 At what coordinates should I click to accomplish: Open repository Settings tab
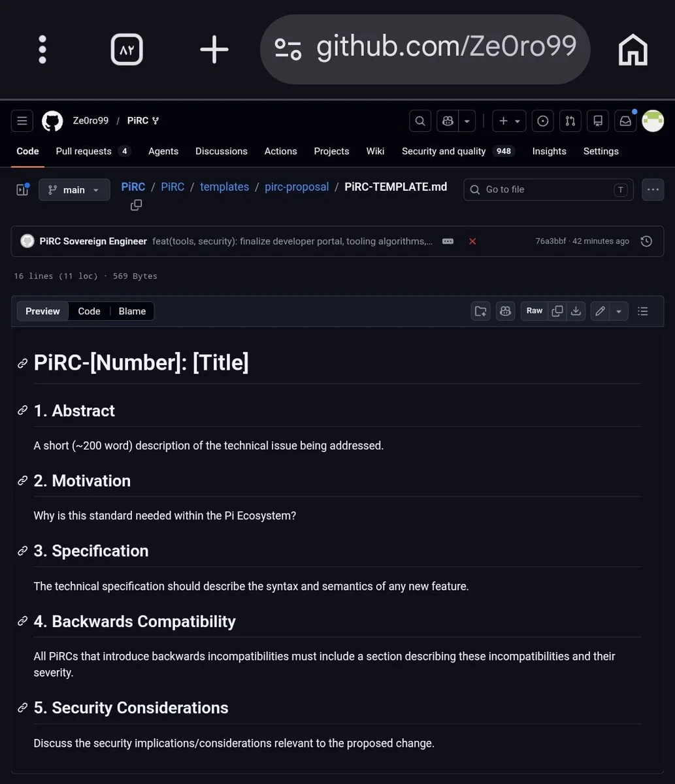tap(601, 151)
